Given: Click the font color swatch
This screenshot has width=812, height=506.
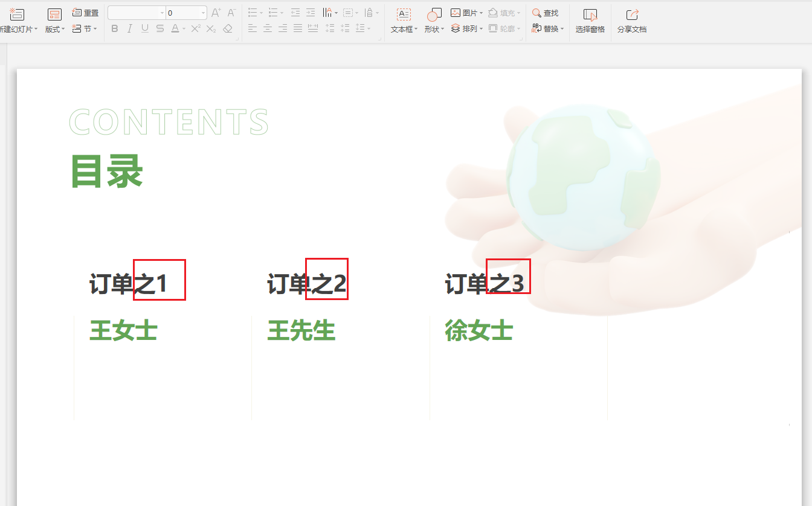Looking at the screenshot, I should pos(175,28).
